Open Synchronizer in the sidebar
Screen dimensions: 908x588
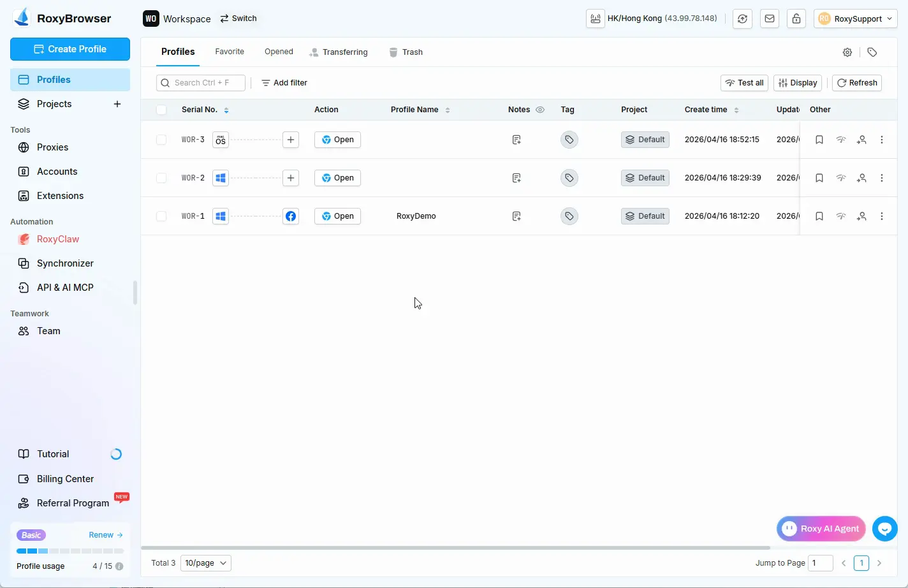coord(70,263)
